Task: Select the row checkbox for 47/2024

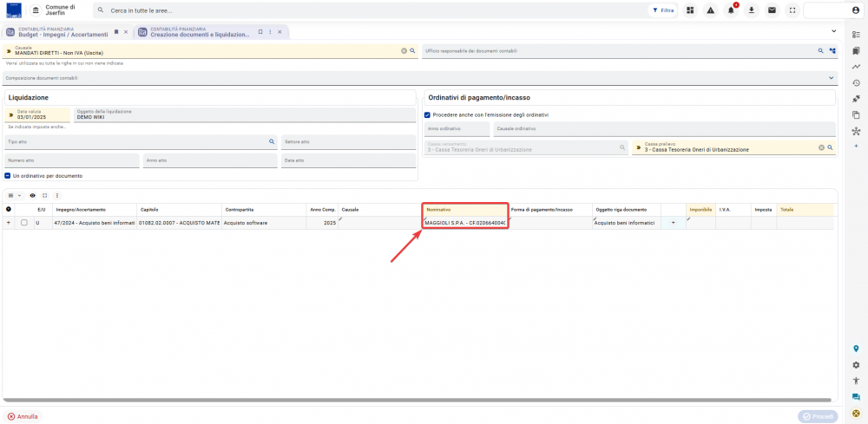Action: click(23, 223)
